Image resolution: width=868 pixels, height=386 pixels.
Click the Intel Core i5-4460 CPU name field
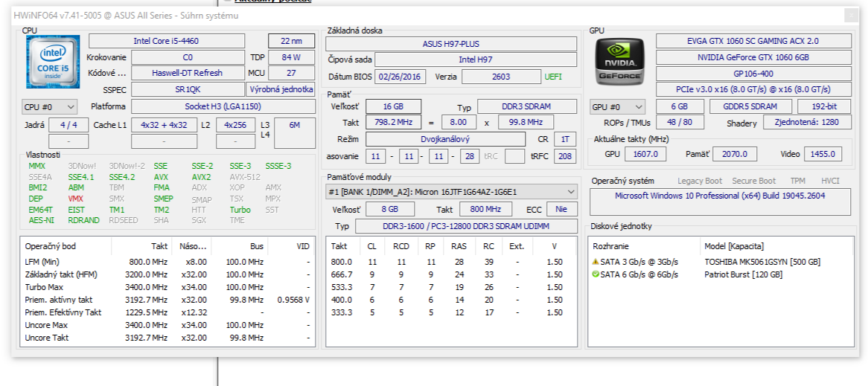(x=166, y=41)
